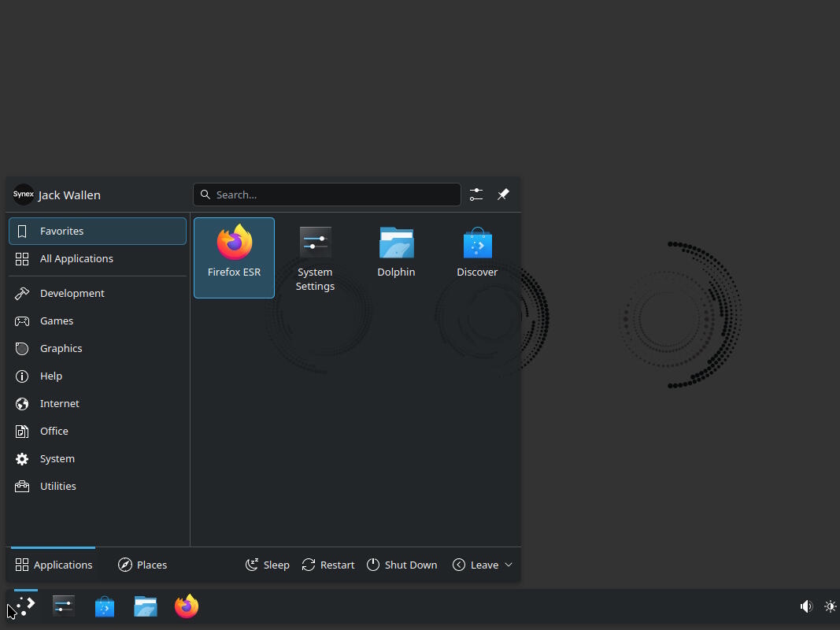The height and width of the screenshot is (630, 840).
Task: Show All Applications category
Action: click(x=98, y=259)
